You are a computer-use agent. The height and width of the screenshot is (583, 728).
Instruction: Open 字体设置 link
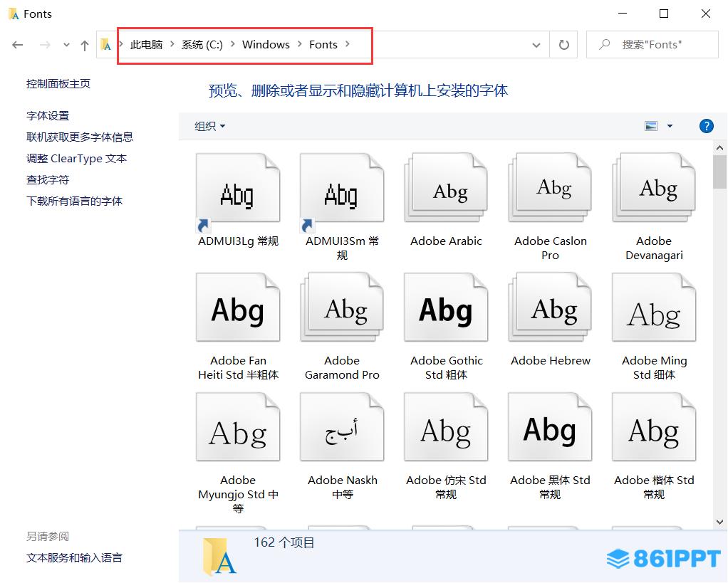click(x=48, y=116)
